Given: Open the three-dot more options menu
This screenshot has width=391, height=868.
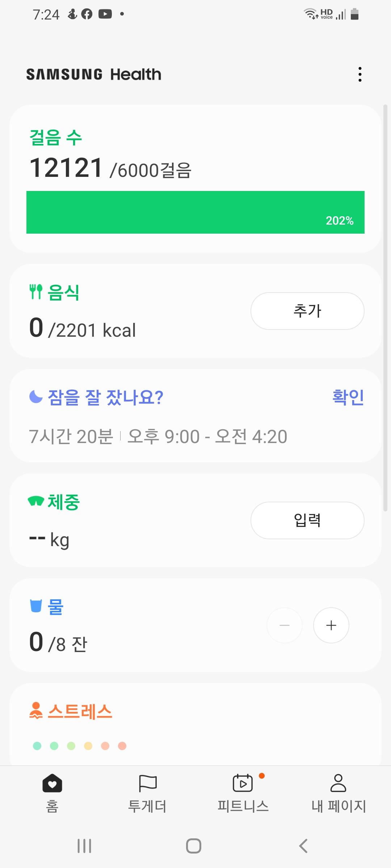Looking at the screenshot, I should point(360,74).
